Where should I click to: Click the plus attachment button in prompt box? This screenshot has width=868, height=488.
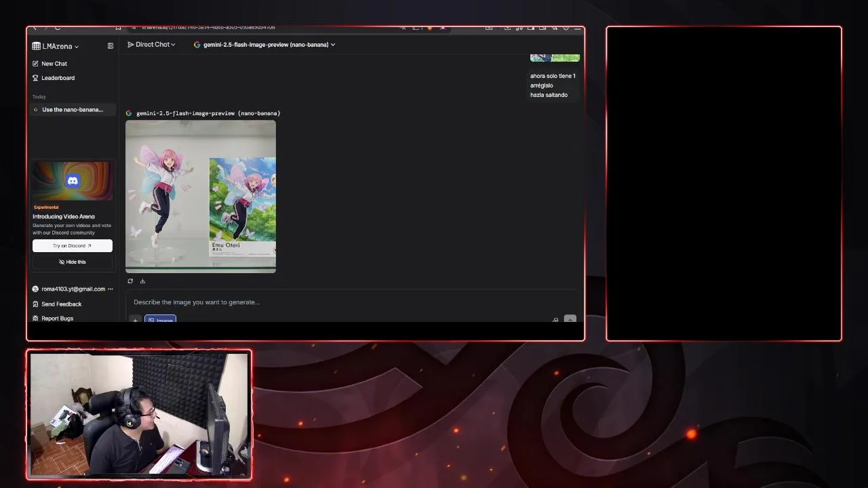pyautogui.click(x=135, y=319)
